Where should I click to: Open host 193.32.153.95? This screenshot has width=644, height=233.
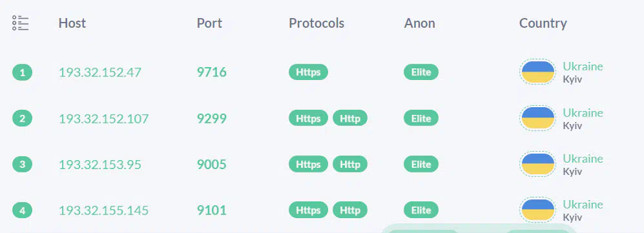click(100, 165)
